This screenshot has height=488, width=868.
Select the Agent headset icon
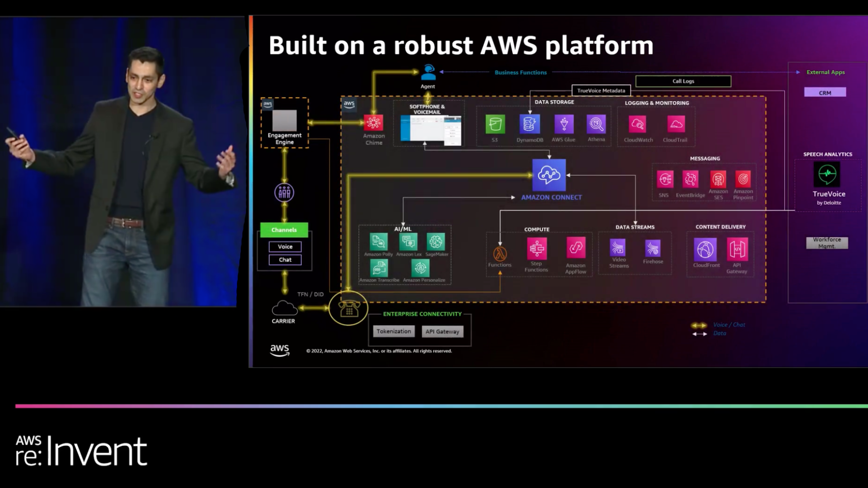(428, 72)
